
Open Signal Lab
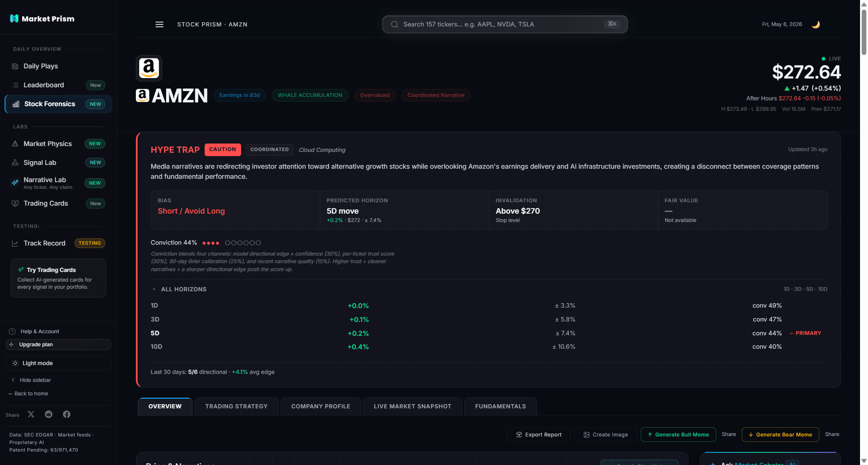click(x=58, y=162)
